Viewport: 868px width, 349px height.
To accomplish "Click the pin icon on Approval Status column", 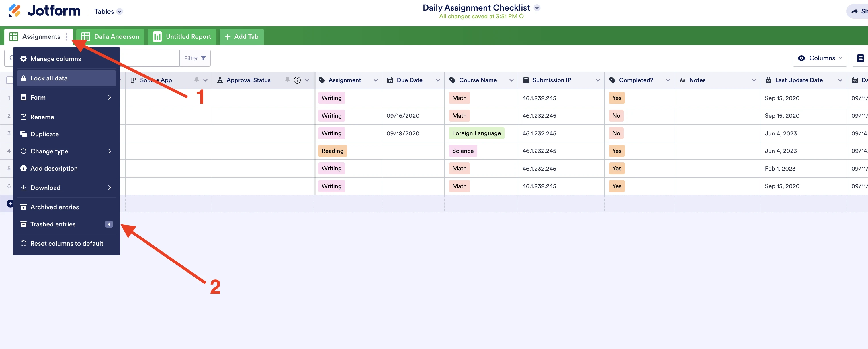I will [x=287, y=80].
